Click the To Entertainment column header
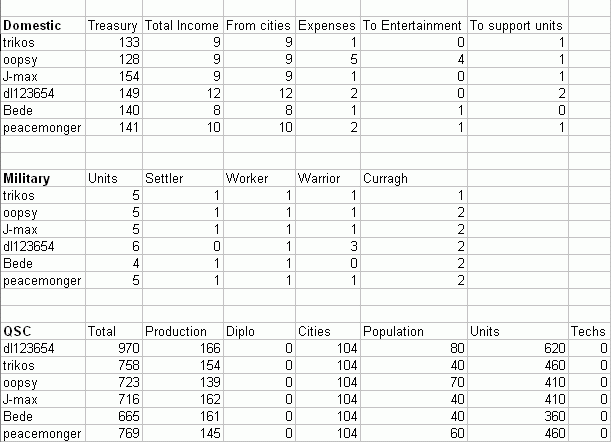This screenshot has height=442, width=611. tap(413, 25)
